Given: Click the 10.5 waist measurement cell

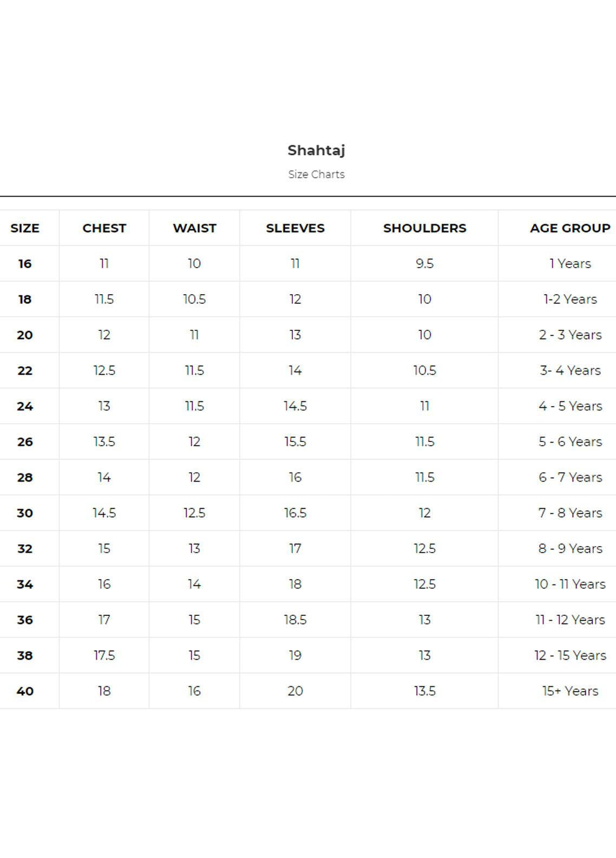Looking at the screenshot, I should click(x=194, y=300).
